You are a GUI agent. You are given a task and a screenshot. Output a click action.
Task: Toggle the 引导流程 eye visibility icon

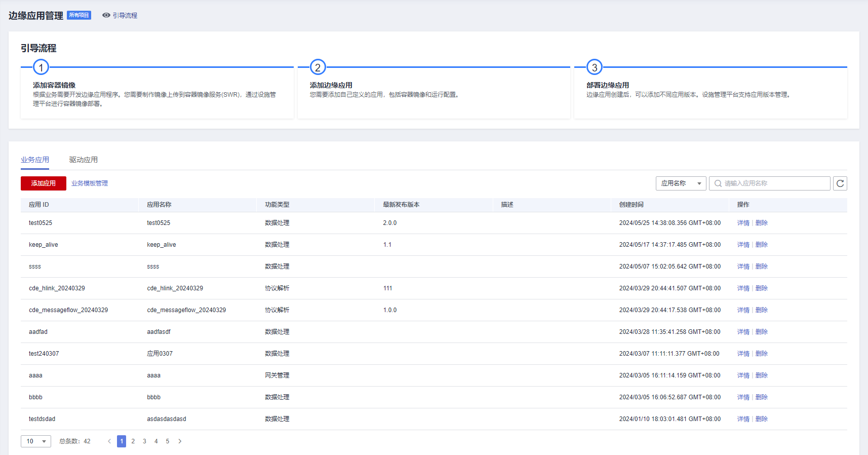[x=106, y=16]
